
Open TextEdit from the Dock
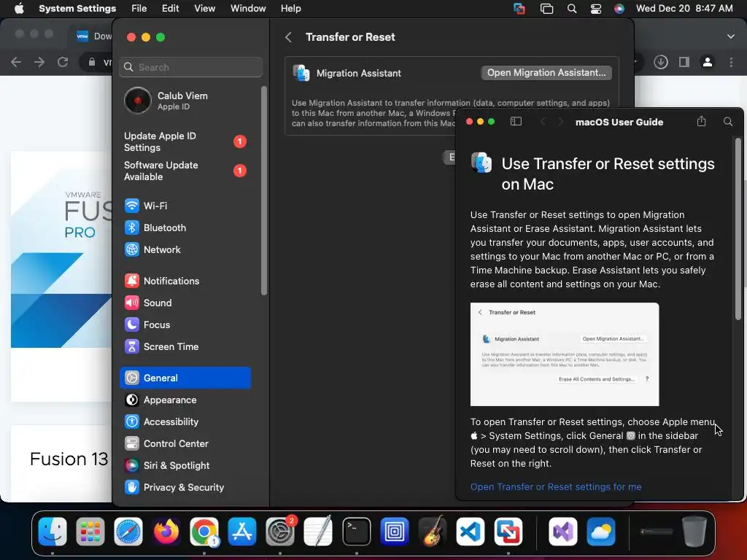[318, 532]
